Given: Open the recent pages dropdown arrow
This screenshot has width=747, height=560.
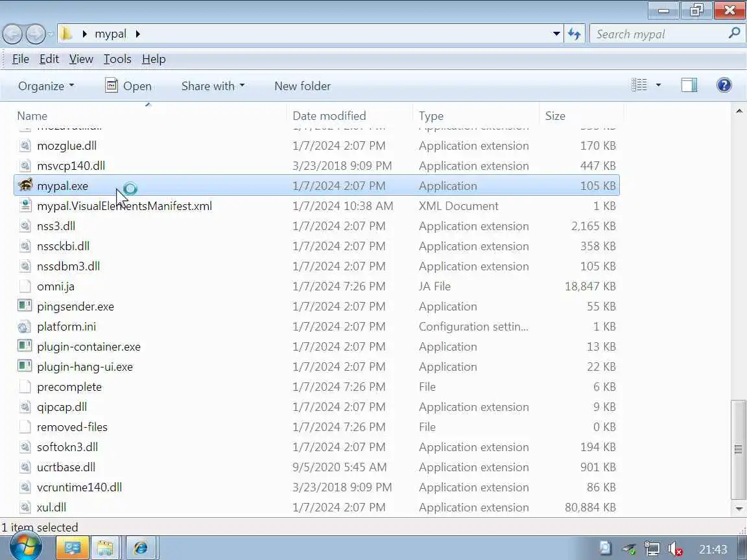Looking at the screenshot, I should (51, 34).
